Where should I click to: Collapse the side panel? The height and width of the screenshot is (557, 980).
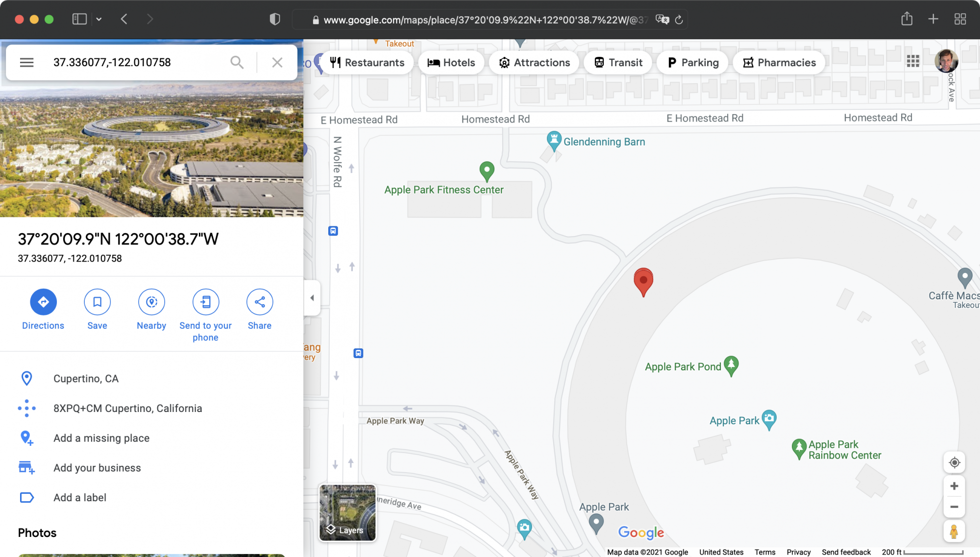tap(312, 298)
